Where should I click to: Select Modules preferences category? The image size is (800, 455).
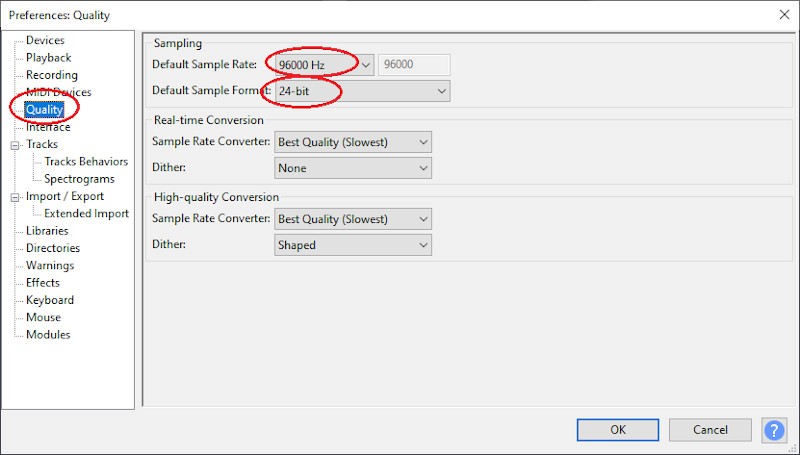(x=48, y=335)
